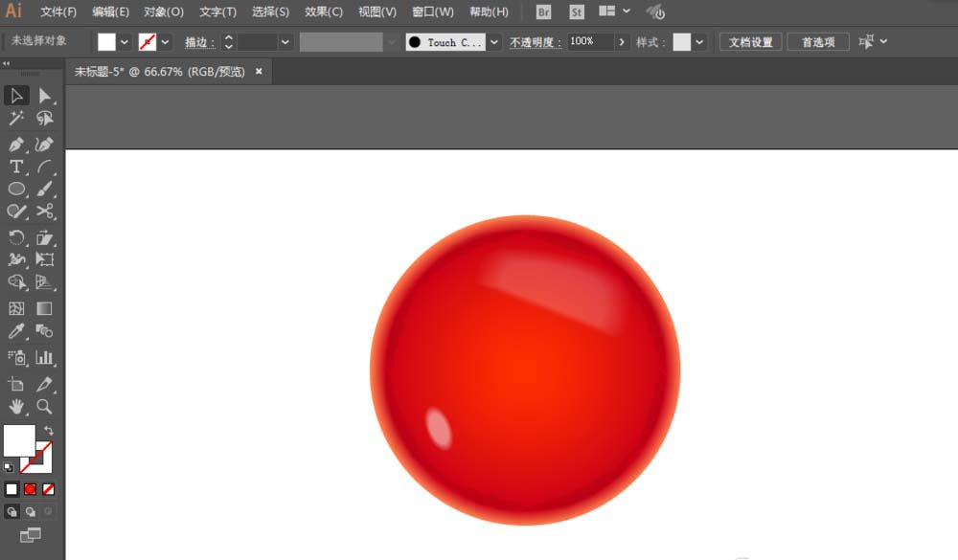Select the Gradient tool
This screenshot has width=958, height=560.
point(45,308)
